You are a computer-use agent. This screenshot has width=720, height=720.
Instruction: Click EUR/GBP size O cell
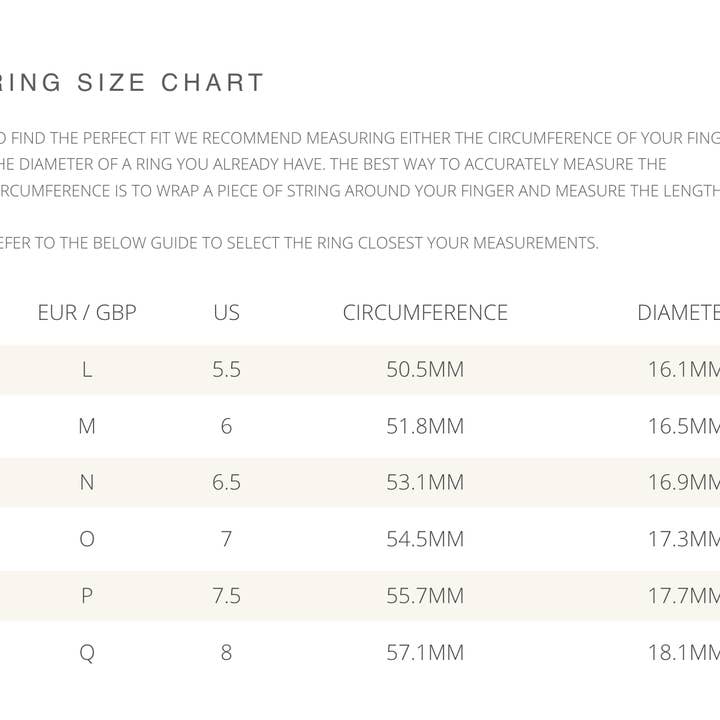click(87, 540)
